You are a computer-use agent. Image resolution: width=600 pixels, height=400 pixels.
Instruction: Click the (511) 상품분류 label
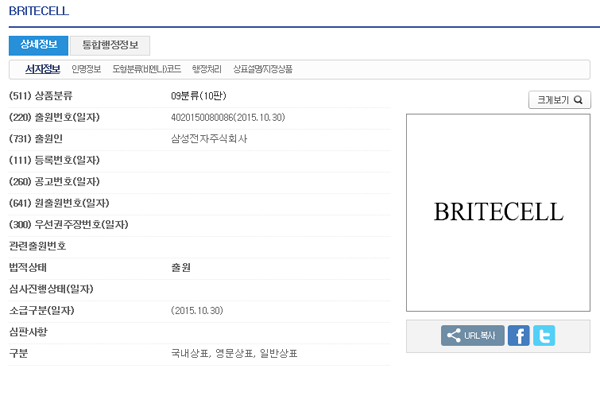(x=41, y=96)
